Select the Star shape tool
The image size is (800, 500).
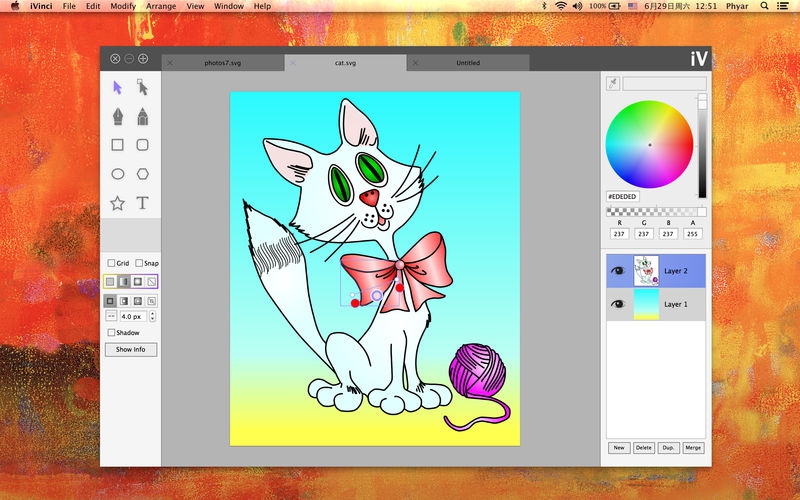pos(117,203)
